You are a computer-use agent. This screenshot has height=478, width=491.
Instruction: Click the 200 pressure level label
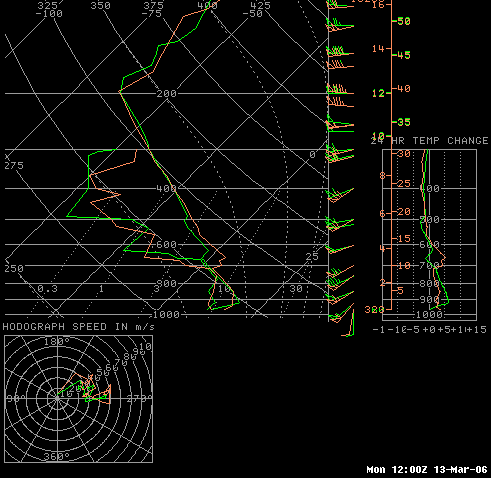[166, 94]
